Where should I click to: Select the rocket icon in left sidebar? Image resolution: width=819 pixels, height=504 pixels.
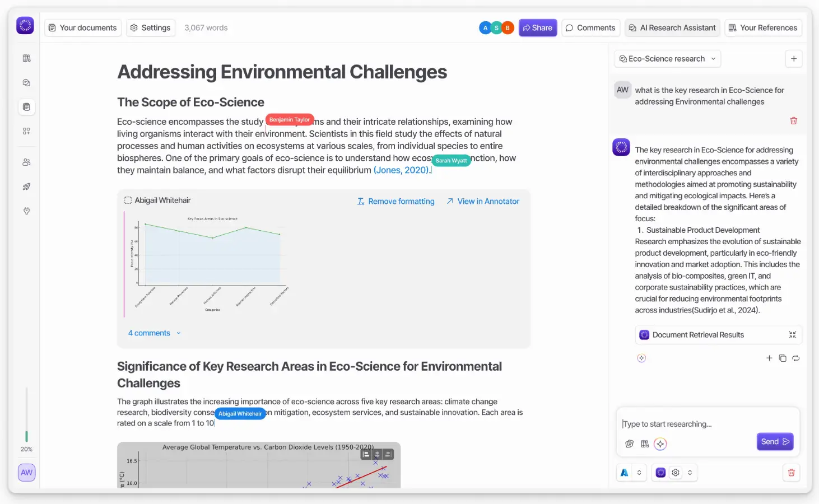[26, 186]
